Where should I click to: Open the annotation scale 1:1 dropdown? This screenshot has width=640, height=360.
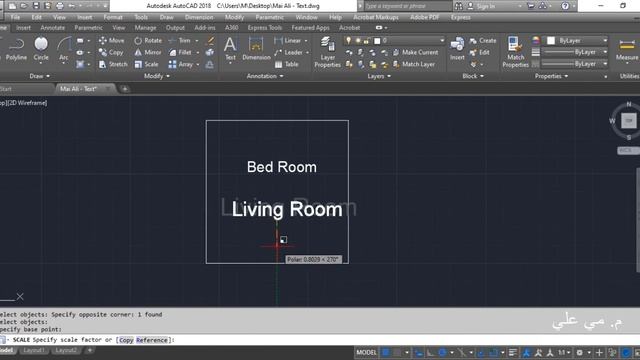click(x=564, y=352)
